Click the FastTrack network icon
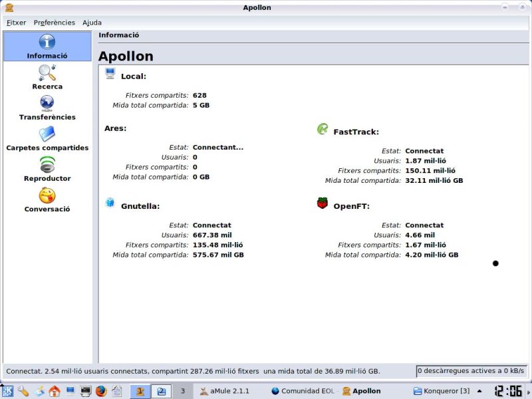Image resolution: width=532 pixels, height=399 pixels. tap(323, 129)
